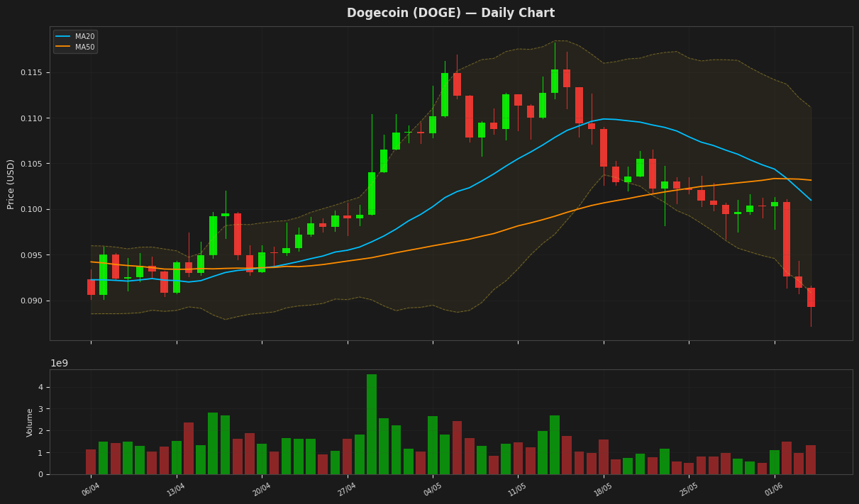This screenshot has width=859, height=504.
Task: Click the 11/05 date label
Action: (x=518, y=489)
